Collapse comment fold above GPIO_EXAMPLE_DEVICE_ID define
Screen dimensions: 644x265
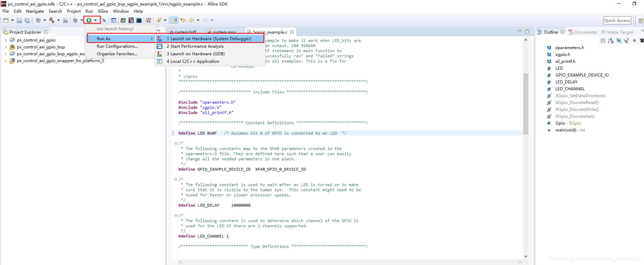point(176,143)
